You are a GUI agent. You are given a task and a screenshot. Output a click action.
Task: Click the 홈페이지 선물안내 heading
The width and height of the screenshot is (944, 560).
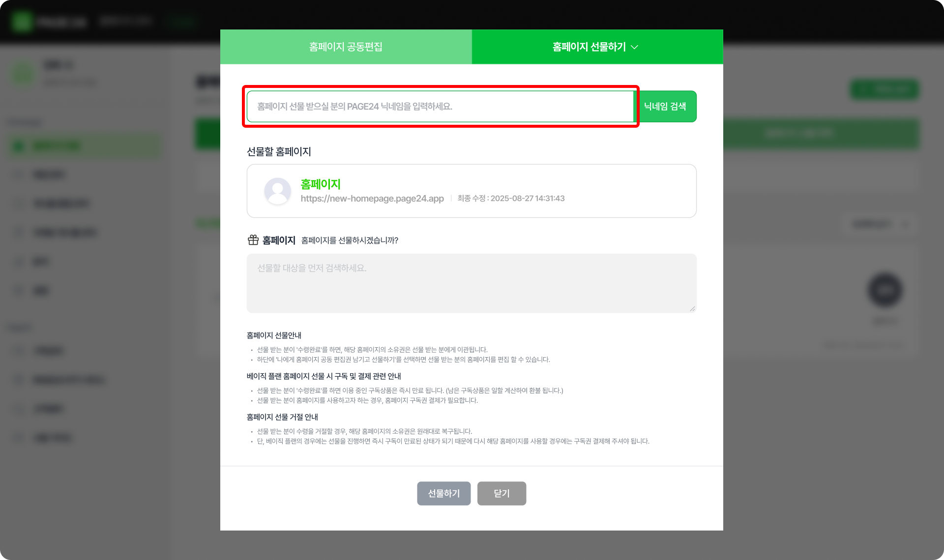pyautogui.click(x=274, y=335)
